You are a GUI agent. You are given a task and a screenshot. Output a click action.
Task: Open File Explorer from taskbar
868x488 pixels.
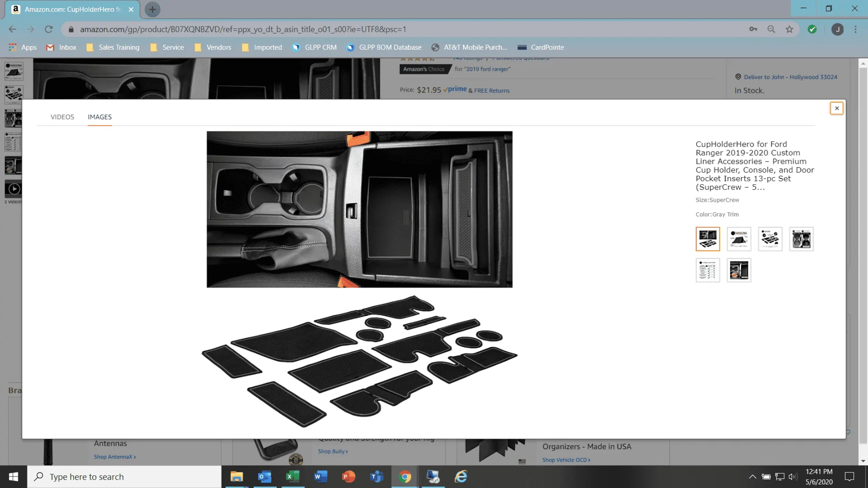click(237, 477)
